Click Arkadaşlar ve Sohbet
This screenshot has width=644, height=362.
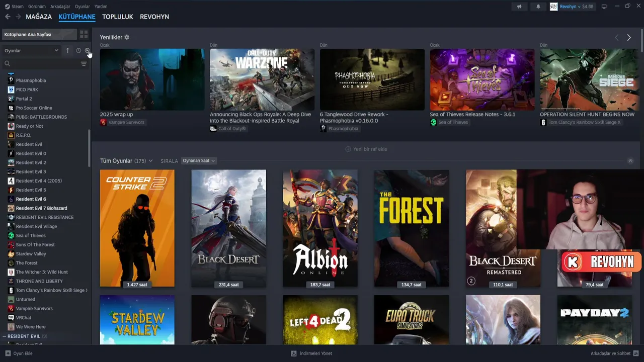click(x=615, y=353)
